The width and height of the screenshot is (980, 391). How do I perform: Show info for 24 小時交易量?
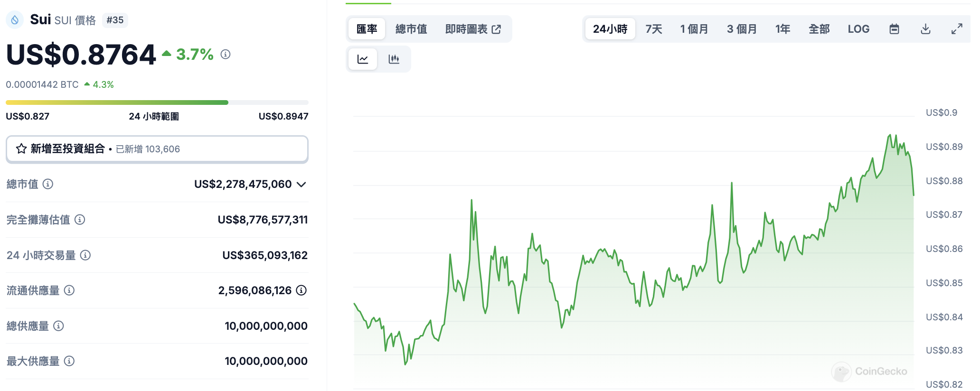pyautogui.click(x=85, y=255)
